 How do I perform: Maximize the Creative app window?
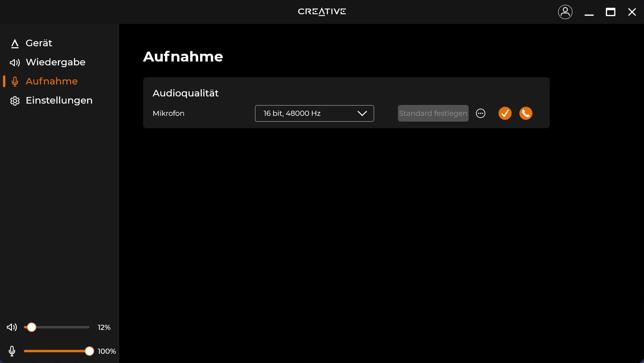point(610,12)
